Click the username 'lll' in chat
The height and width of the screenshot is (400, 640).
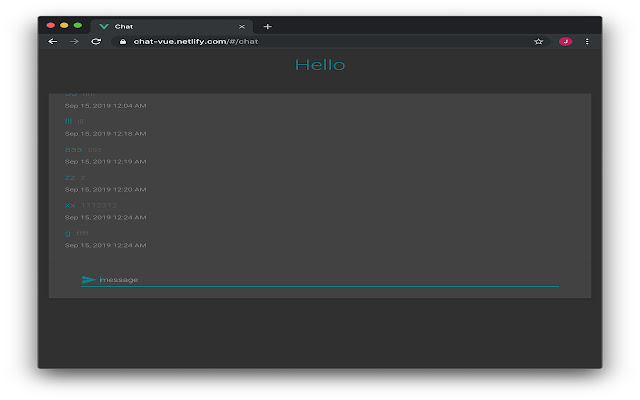tap(68, 121)
